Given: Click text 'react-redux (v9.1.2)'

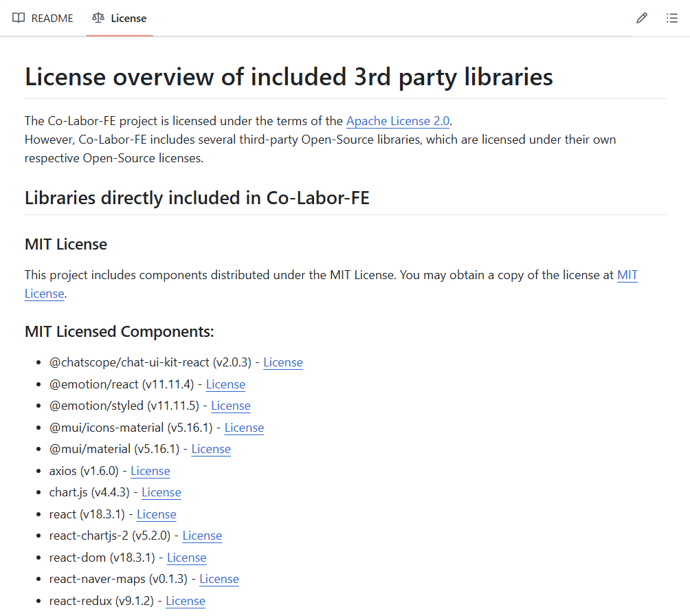Looking at the screenshot, I should coord(102,601).
